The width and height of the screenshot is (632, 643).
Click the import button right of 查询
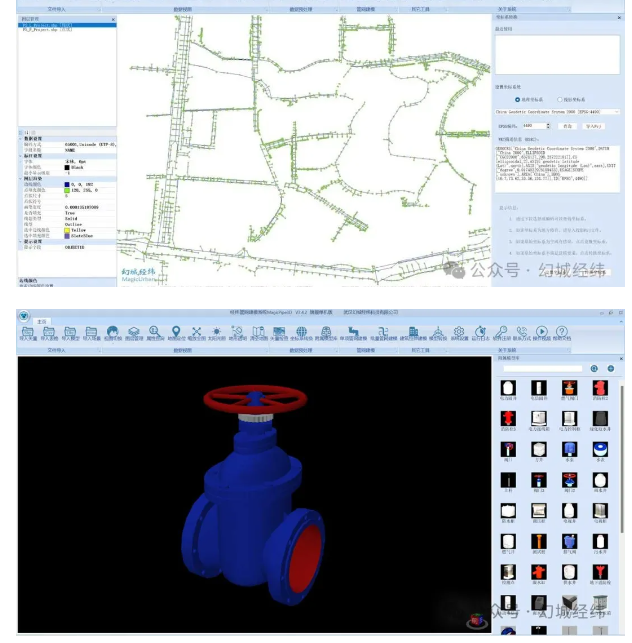point(592,126)
